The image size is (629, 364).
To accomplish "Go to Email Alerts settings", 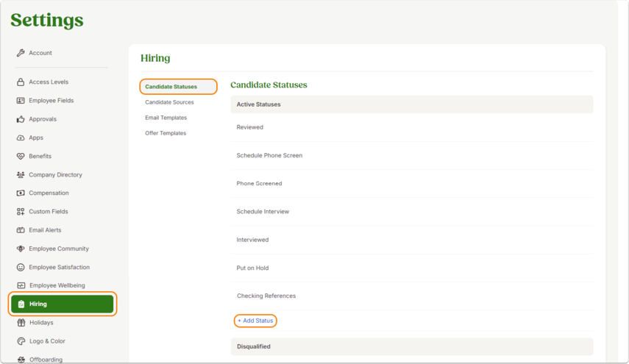I will pos(45,230).
